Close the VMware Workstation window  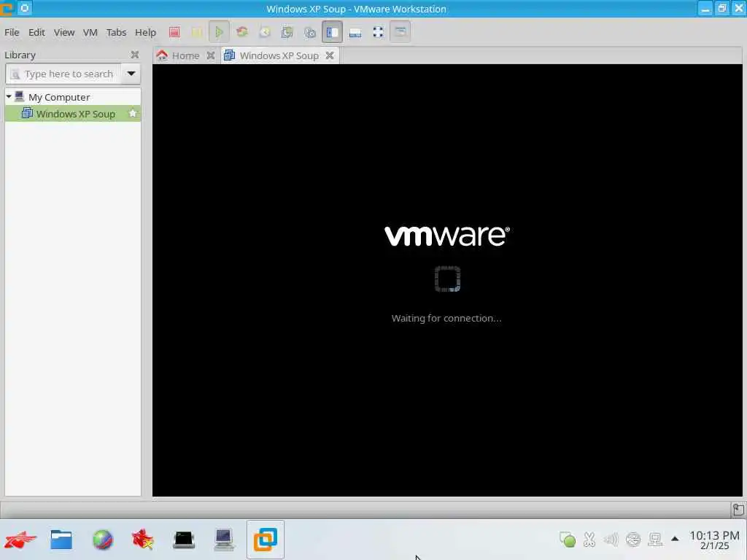[x=739, y=9]
